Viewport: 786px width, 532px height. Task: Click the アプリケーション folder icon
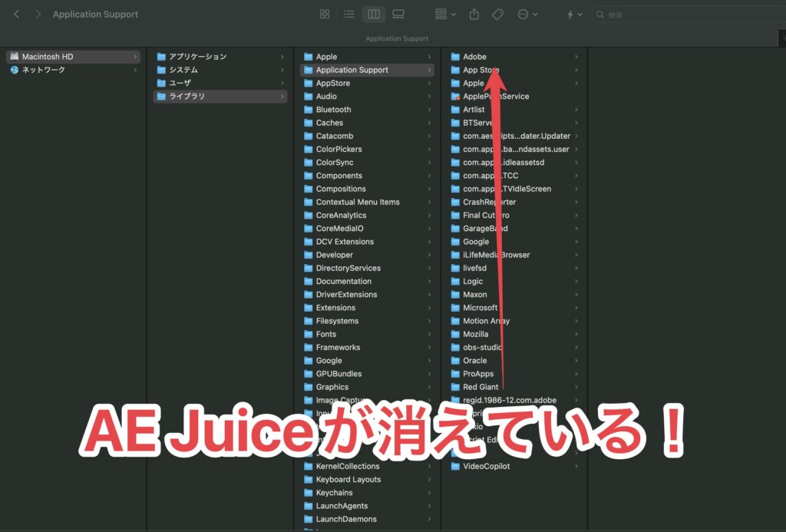[x=161, y=57]
